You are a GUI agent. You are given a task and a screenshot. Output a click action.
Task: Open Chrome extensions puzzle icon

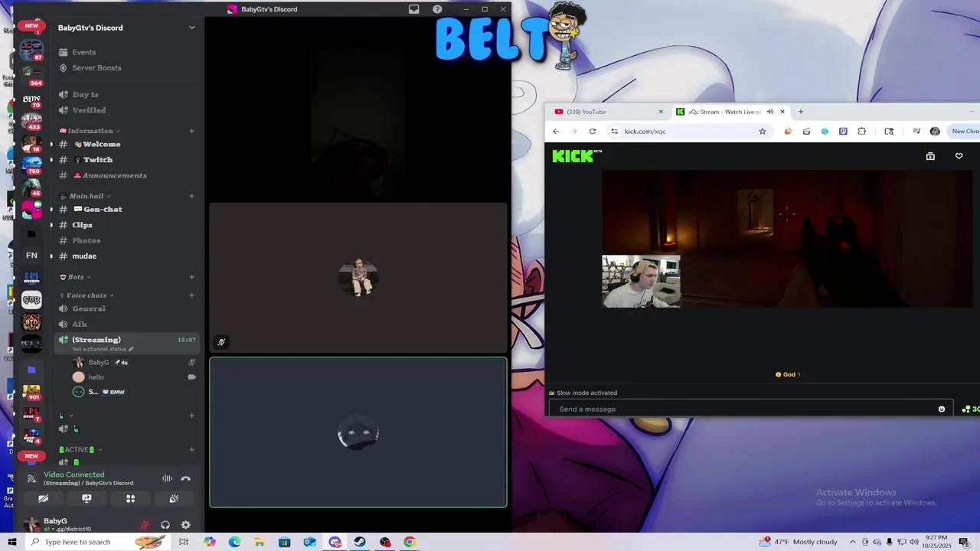coord(862,132)
